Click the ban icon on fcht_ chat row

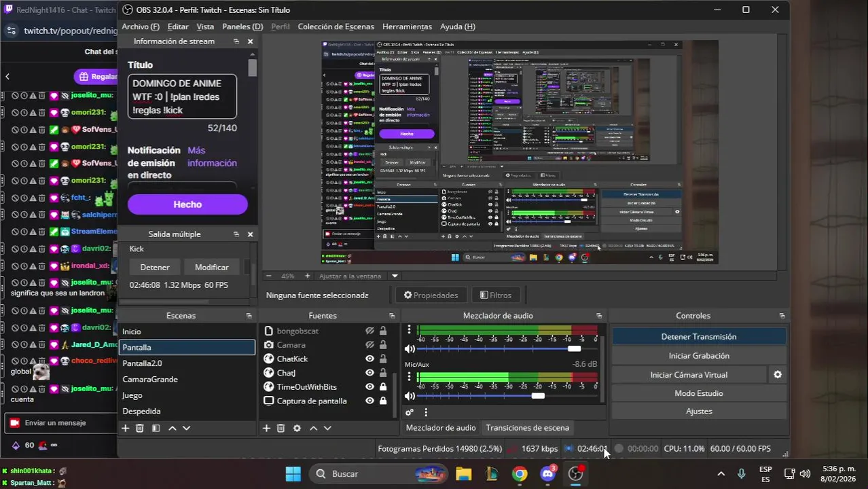click(x=15, y=198)
